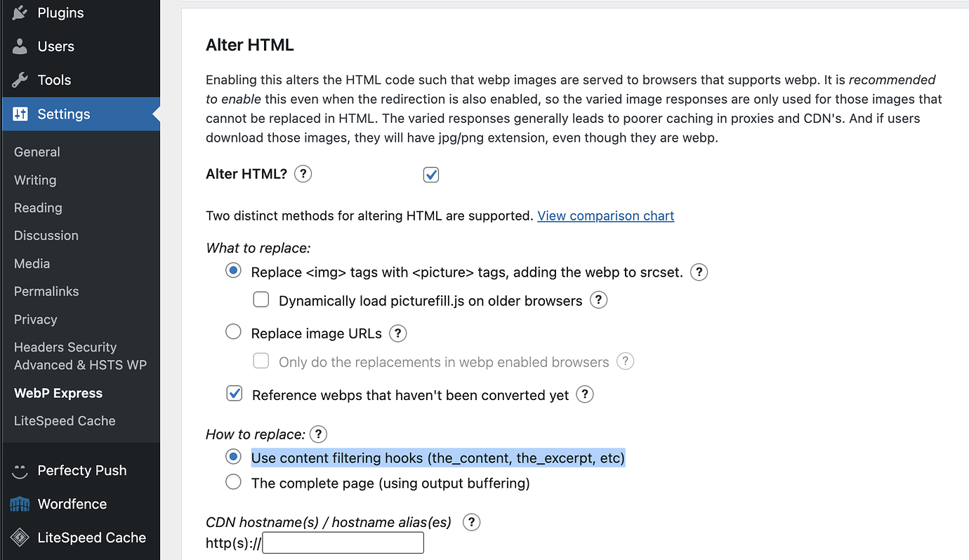Open the WebP Express submenu item
This screenshot has width=969, height=560.
pyautogui.click(x=58, y=393)
